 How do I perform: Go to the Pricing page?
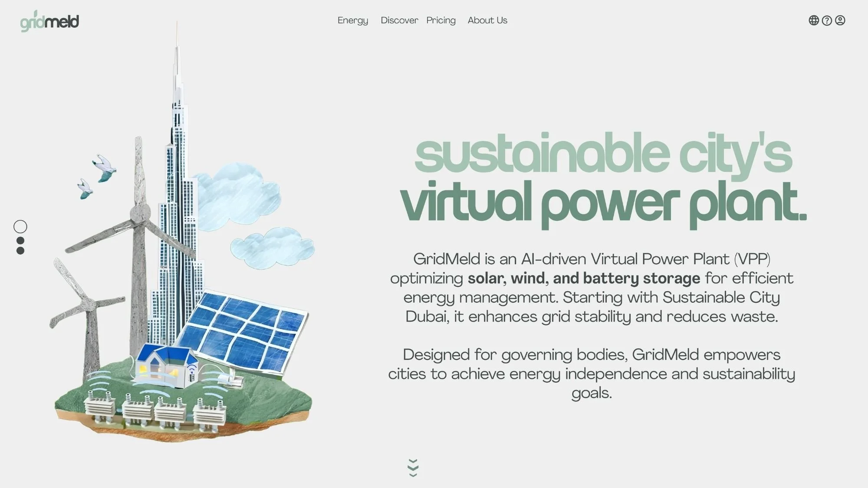441,20
